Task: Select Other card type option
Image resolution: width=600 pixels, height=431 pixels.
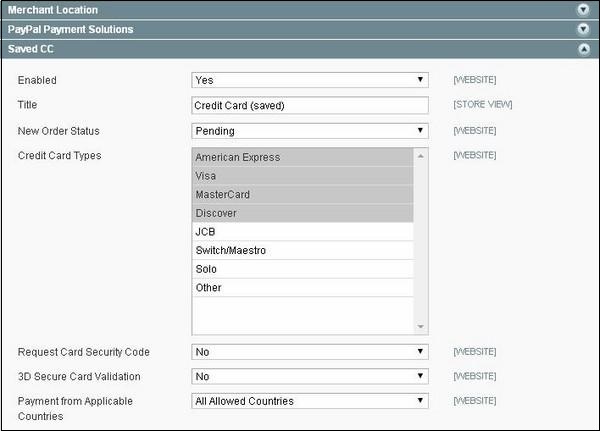Action: point(301,288)
